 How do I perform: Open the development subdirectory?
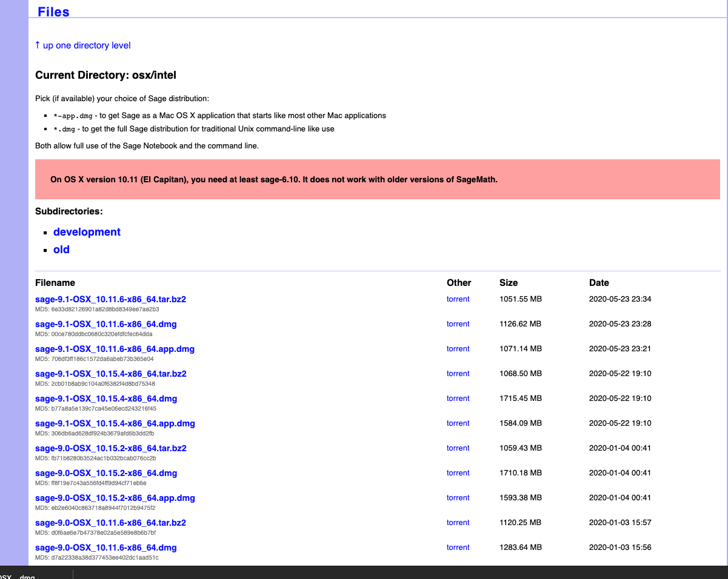(87, 232)
